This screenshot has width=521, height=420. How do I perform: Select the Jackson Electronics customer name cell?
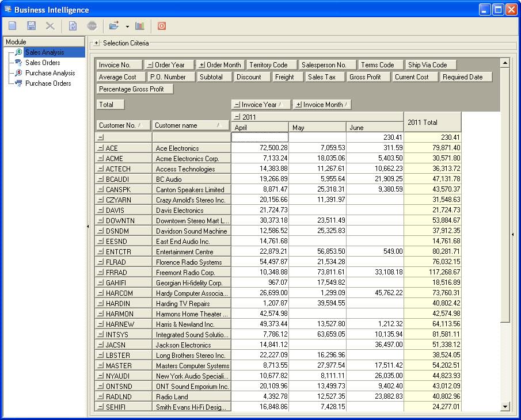(191, 345)
